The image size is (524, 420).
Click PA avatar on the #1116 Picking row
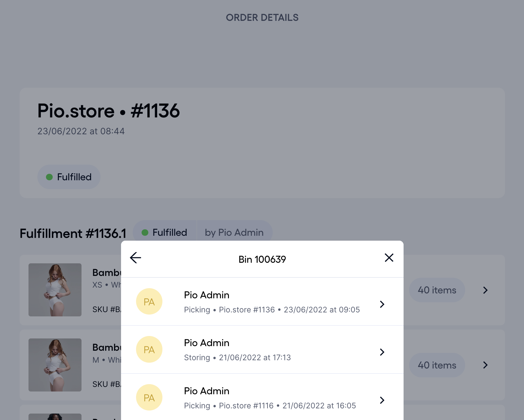(149, 398)
